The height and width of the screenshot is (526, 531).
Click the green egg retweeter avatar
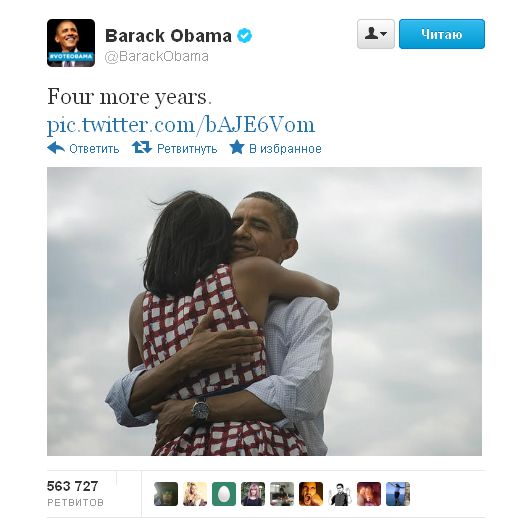coord(224,494)
